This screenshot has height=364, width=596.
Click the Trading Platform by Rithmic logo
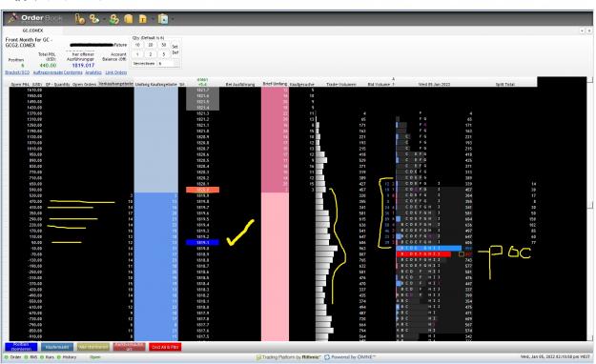[289, 357]
